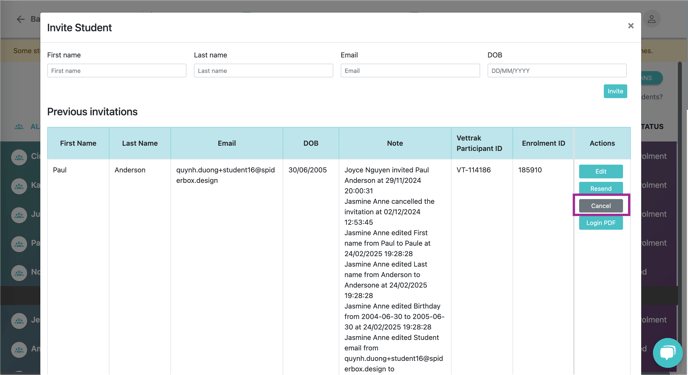
Task: Click the Previous invitations heading
Action: (92, 112)
